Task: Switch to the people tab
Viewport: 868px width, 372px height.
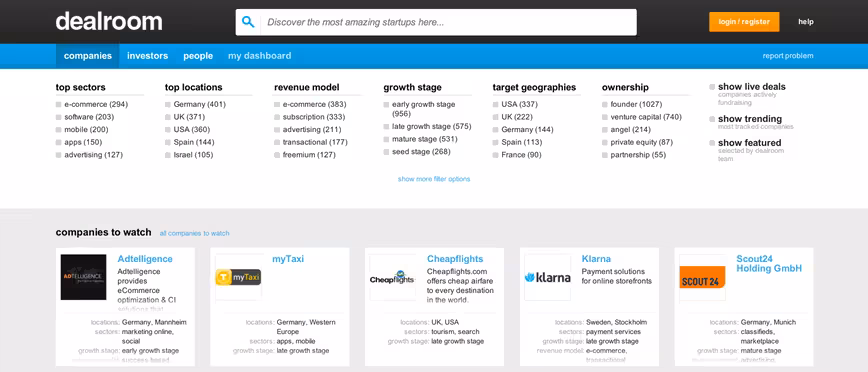Action: click(x=198, y=56)
